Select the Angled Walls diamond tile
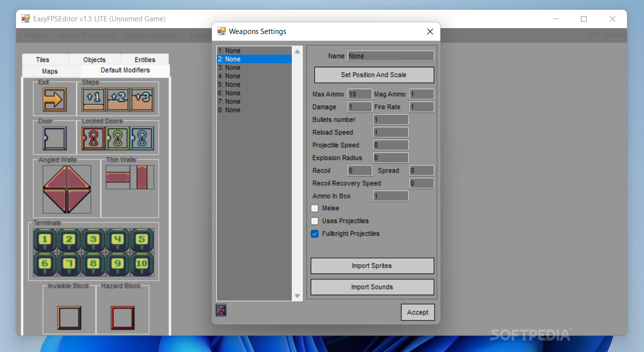644x352 pixels. 67,189
